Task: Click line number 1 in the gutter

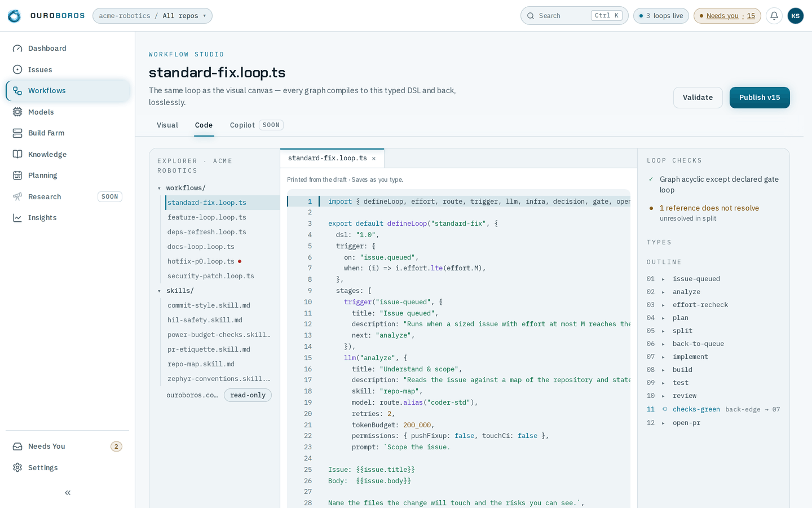Action: [x=310, y=202]
